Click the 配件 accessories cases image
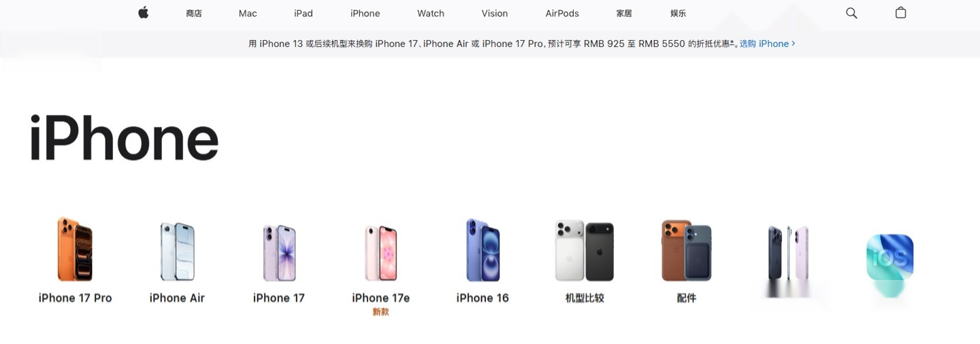This screenshot has width=980, height=344. 687,250
